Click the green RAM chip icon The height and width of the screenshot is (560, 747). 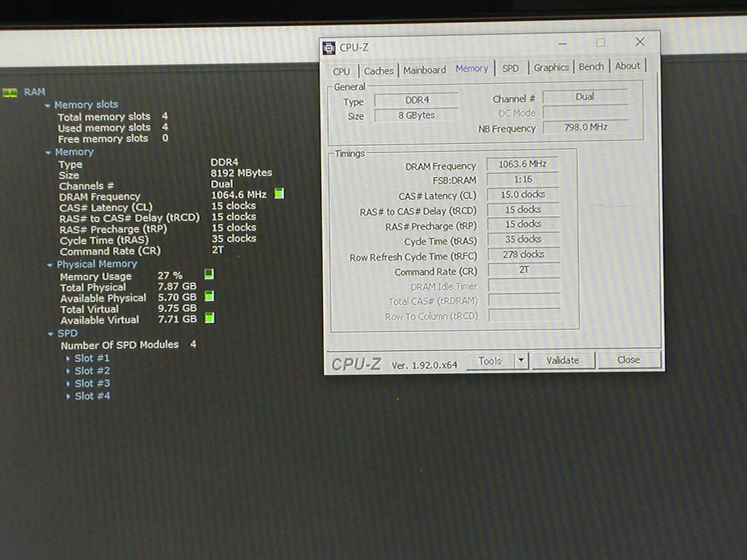[x=10, y=92]
